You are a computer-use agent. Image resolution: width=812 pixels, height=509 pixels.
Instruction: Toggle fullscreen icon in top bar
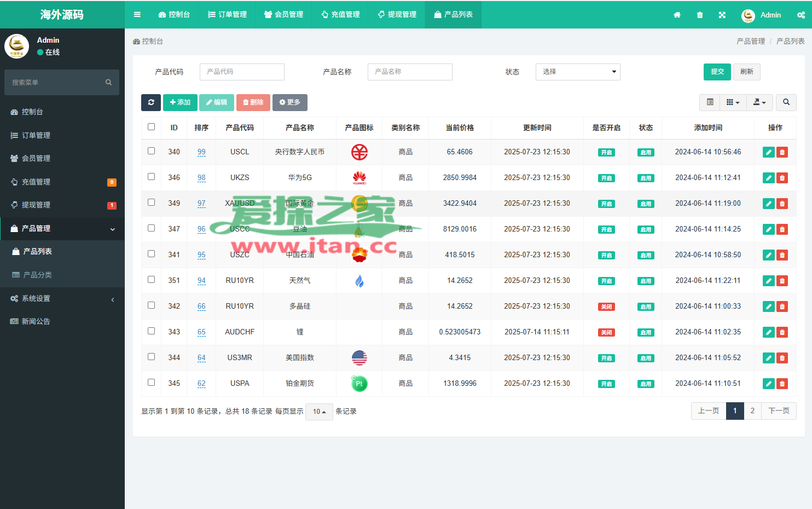click(722, 15)
